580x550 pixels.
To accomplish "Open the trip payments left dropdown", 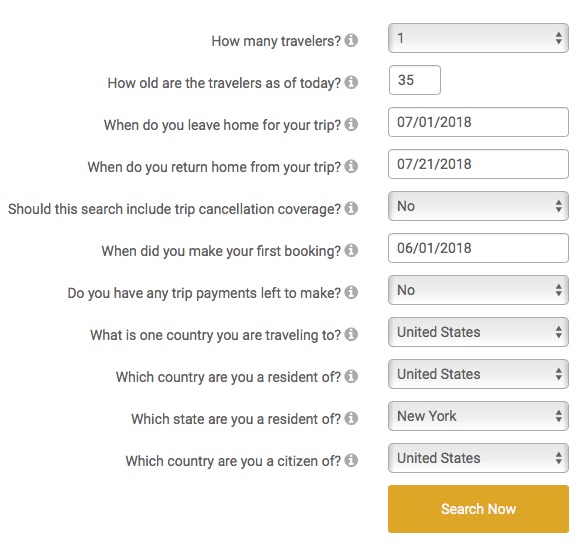I will pos(478,290).
